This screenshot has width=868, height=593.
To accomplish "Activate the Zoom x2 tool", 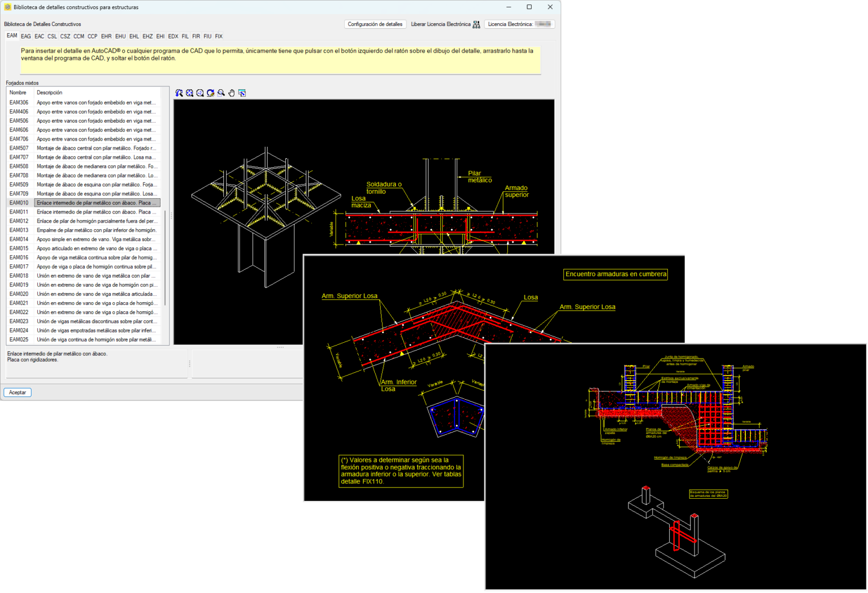I will tap(199, 93).
